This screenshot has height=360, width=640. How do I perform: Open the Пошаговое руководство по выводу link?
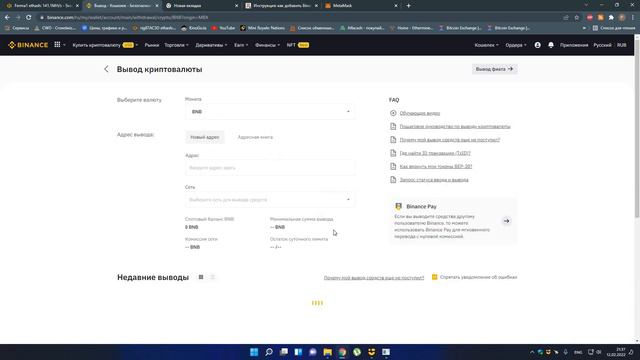tap(455, 127)
